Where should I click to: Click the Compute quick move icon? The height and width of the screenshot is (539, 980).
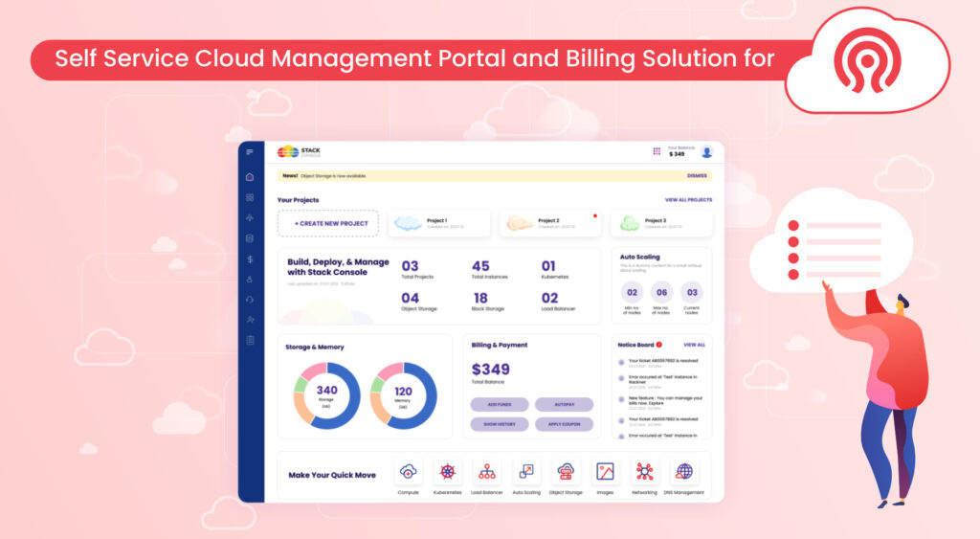408,471
